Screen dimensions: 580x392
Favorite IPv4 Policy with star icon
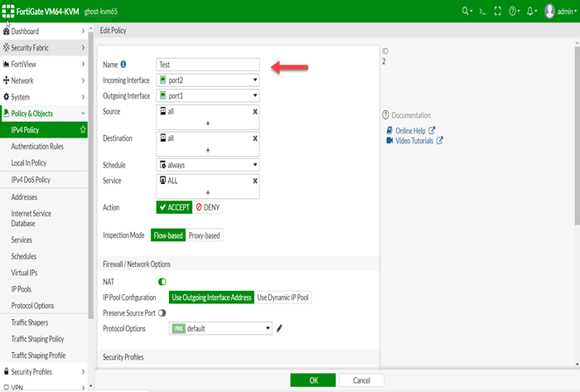(x=83, y=130)
